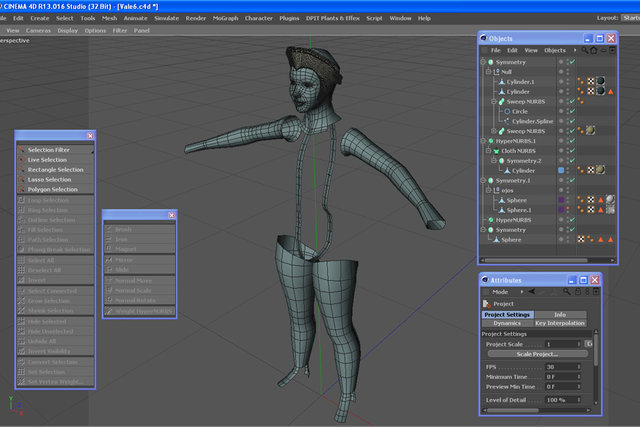Open the MoGraph menu

tap(225, 18)
